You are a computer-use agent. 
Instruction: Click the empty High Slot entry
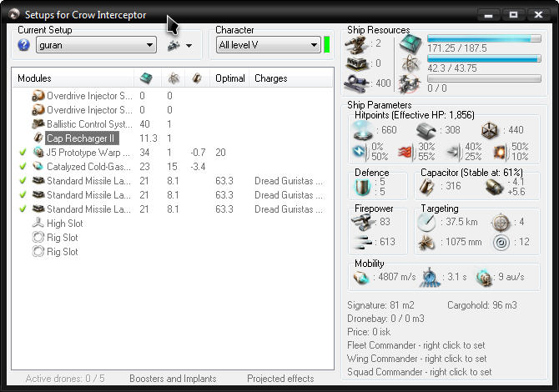(64, 224)
